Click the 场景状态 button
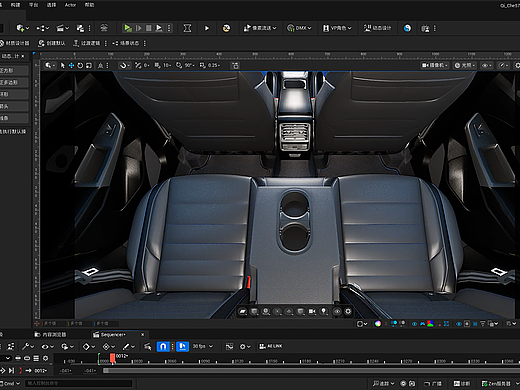Viewport: 520px width, 390px height. 125,43
